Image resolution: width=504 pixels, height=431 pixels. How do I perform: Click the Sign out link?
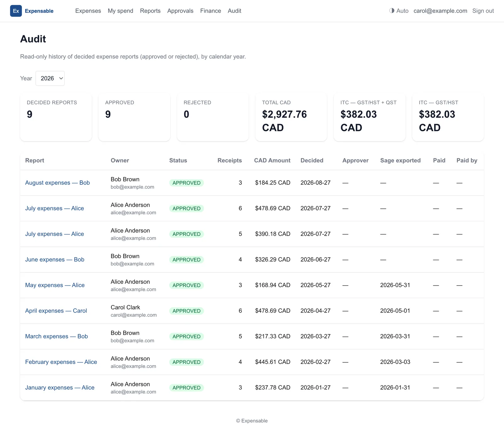coord(483,11)
